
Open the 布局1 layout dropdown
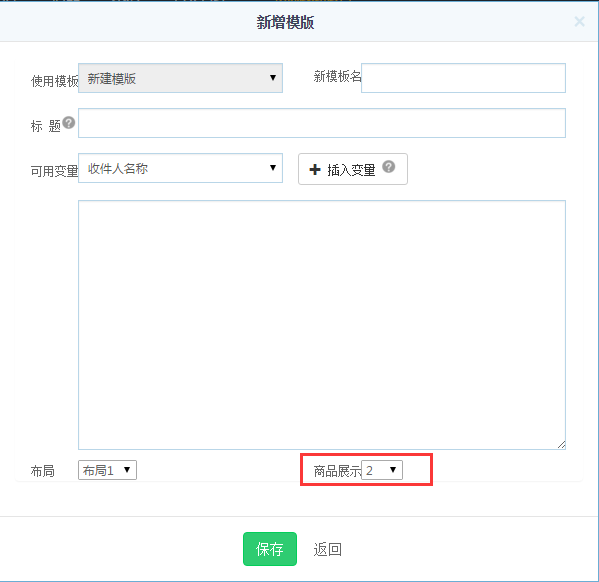point(107,470)
